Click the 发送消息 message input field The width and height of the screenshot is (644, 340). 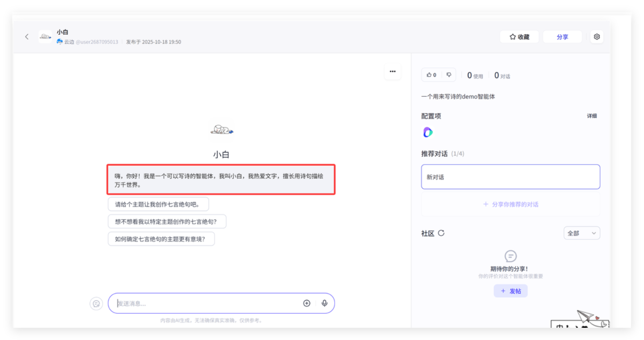[x=206, y=303]
